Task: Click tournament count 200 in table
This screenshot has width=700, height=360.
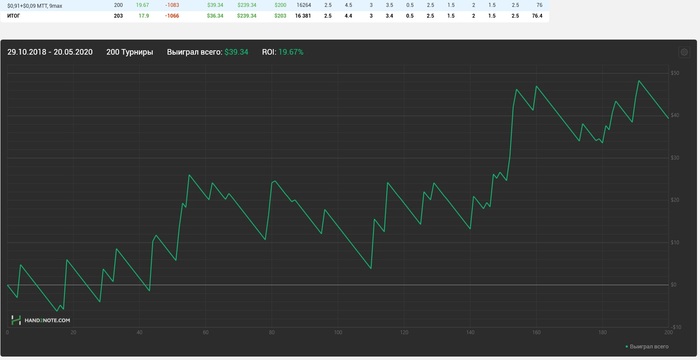Action: tap(118, 5)
